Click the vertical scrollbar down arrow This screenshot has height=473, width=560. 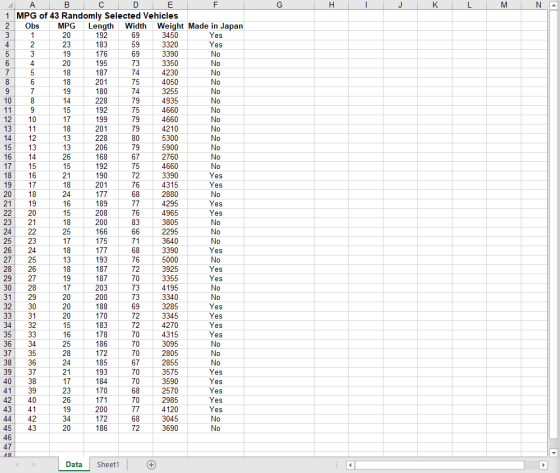(x=554, y=453)
